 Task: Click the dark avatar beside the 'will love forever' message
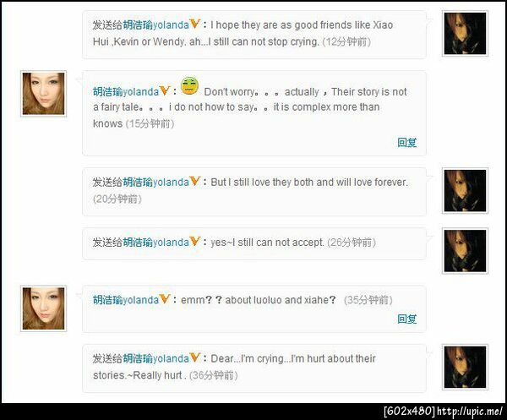(x=465, y=191)
